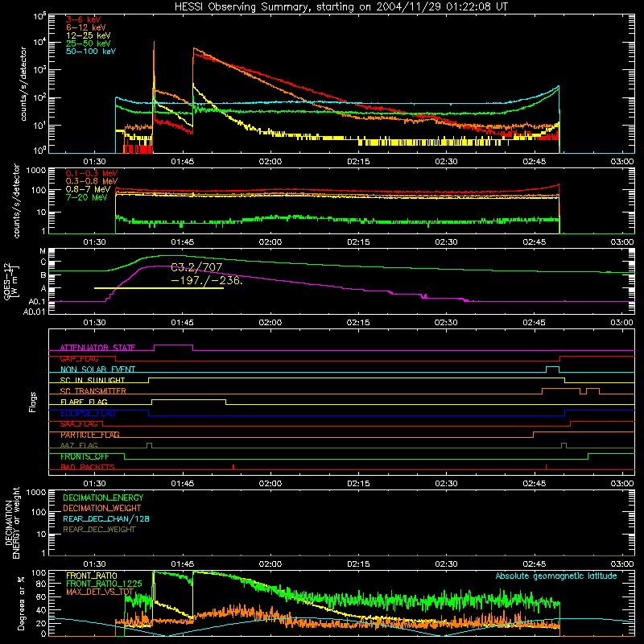Click the ATTENUATOR_STATE flag label

point(97,348)
